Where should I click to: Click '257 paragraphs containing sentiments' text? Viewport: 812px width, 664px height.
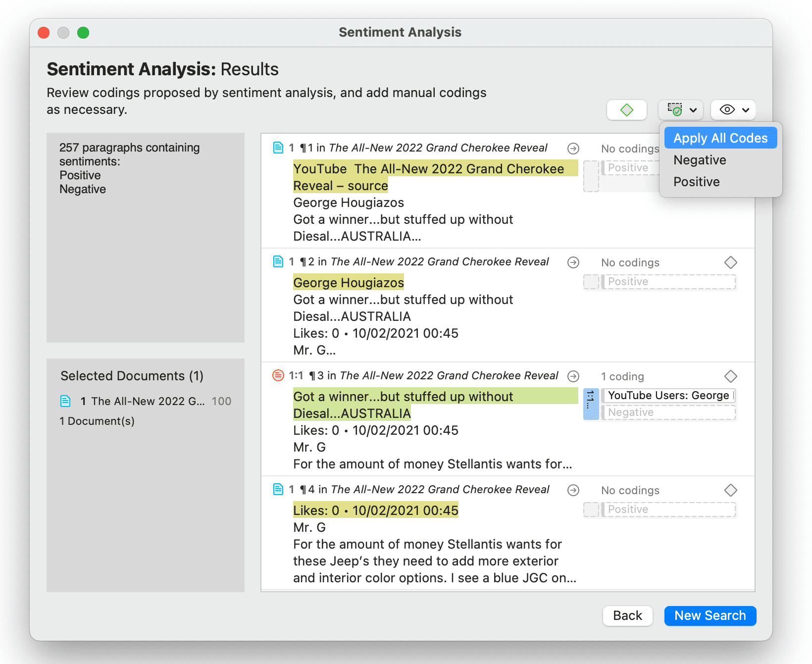[130, 154]
